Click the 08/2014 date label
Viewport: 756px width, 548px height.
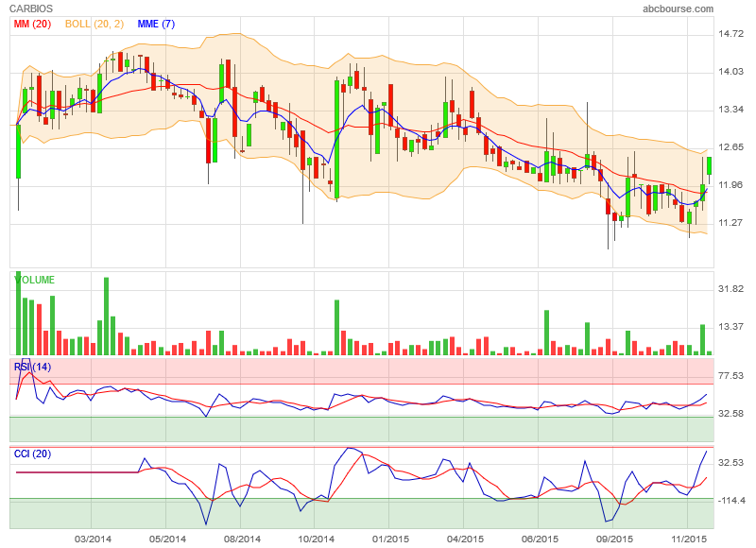242,539
